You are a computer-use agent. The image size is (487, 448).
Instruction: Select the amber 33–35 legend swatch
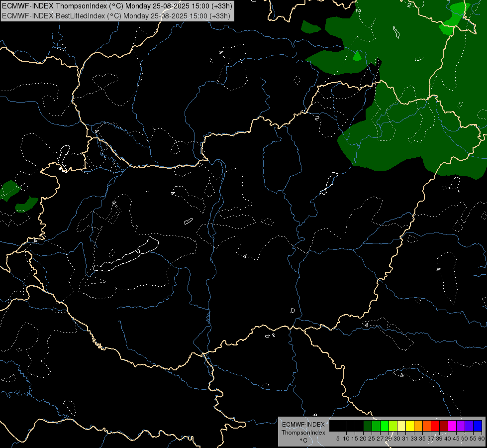tap(418, 426)
